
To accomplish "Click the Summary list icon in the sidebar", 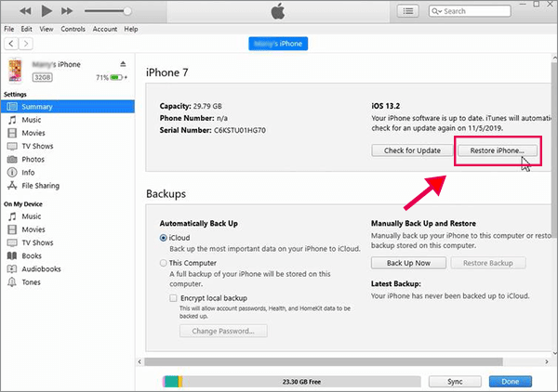I will point(12,107).
